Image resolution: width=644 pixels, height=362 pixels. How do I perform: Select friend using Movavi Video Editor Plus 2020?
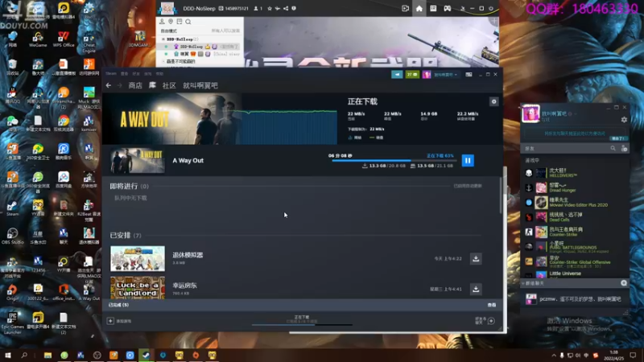[575, 203]
